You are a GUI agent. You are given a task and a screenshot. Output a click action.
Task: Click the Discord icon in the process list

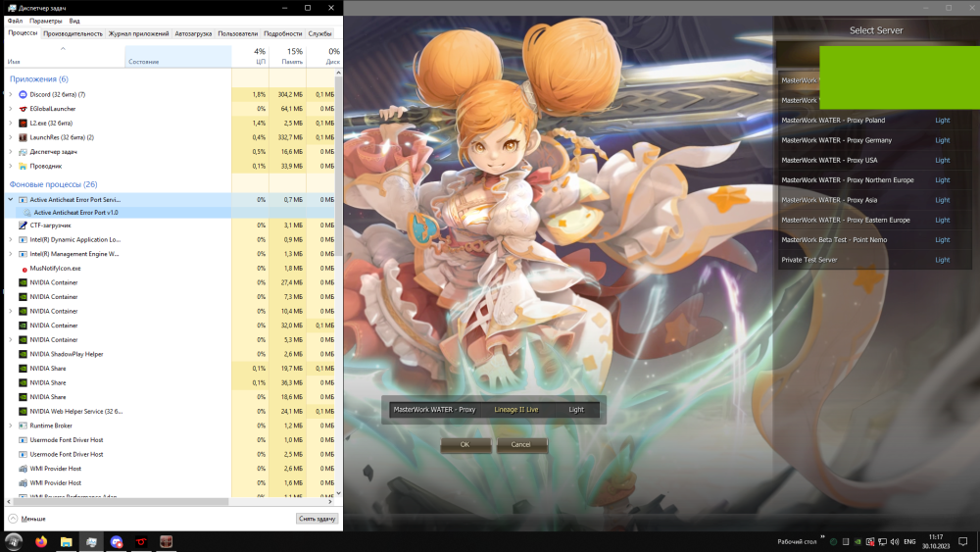click(x=23, y=94)
